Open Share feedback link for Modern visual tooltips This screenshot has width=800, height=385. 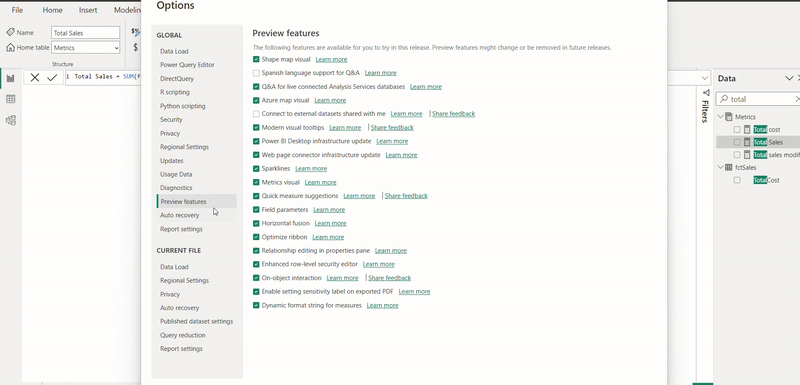(392, 127)
